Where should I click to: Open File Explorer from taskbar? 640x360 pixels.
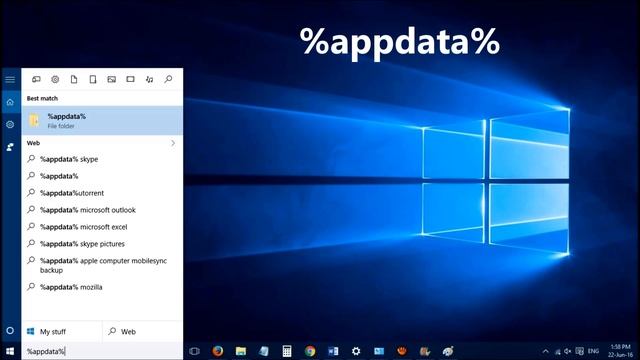[241, 351]
